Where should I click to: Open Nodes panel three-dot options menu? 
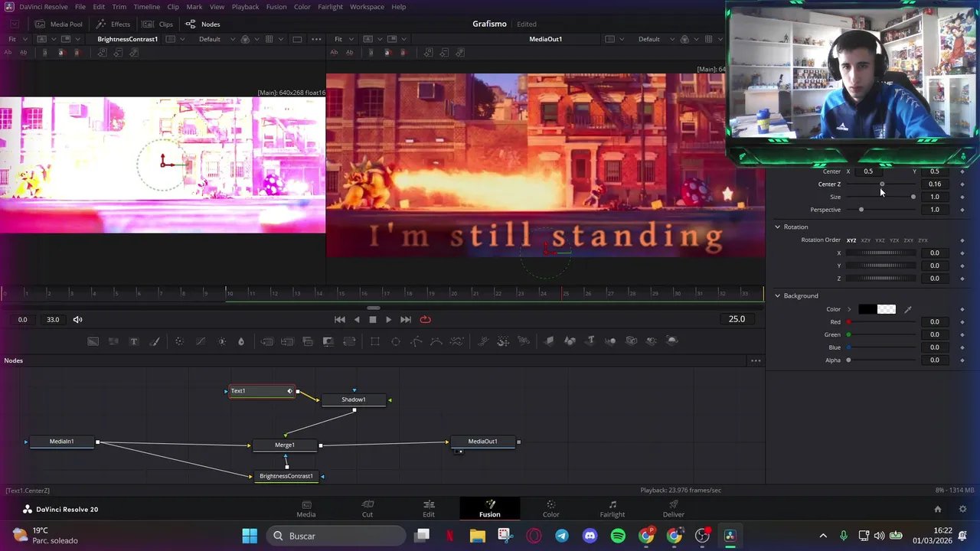click(756, 360)
